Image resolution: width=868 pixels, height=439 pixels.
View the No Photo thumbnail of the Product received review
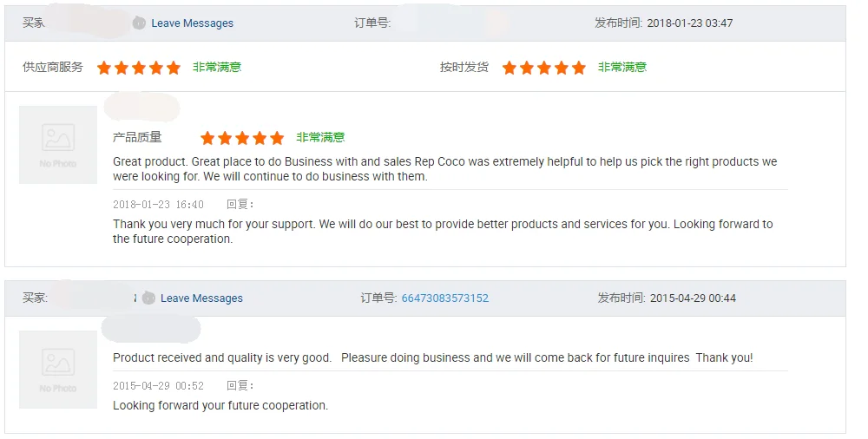coord(58,370)
